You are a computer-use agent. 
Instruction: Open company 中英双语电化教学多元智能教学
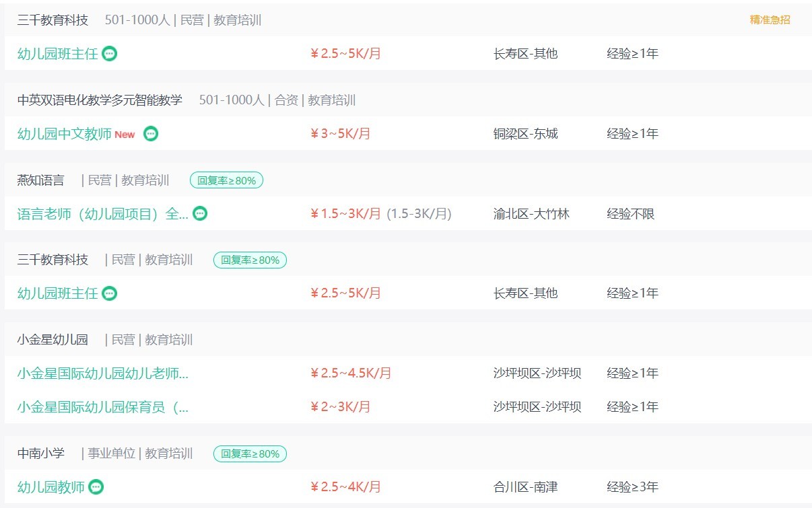100,100
